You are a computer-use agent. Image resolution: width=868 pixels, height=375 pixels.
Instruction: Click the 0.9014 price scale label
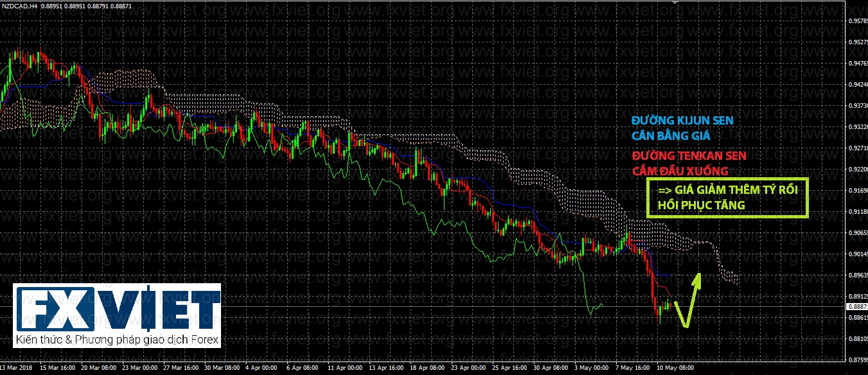857,254
